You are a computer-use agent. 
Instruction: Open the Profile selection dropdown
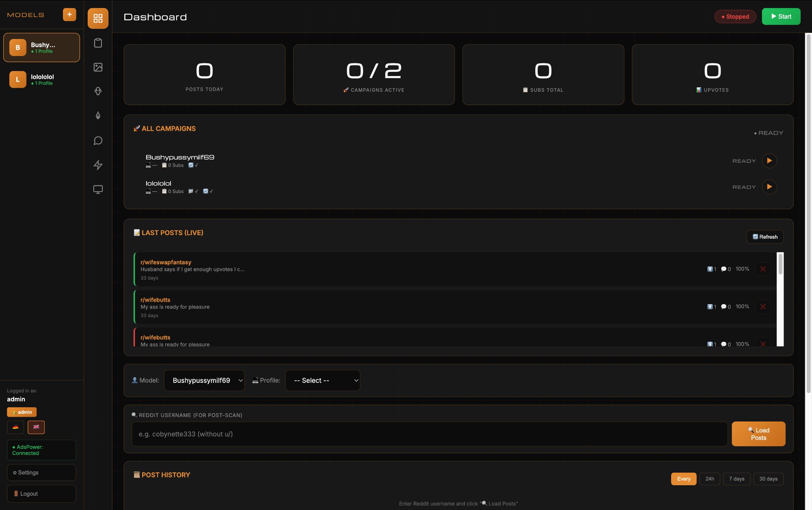[x=322, y=380]
